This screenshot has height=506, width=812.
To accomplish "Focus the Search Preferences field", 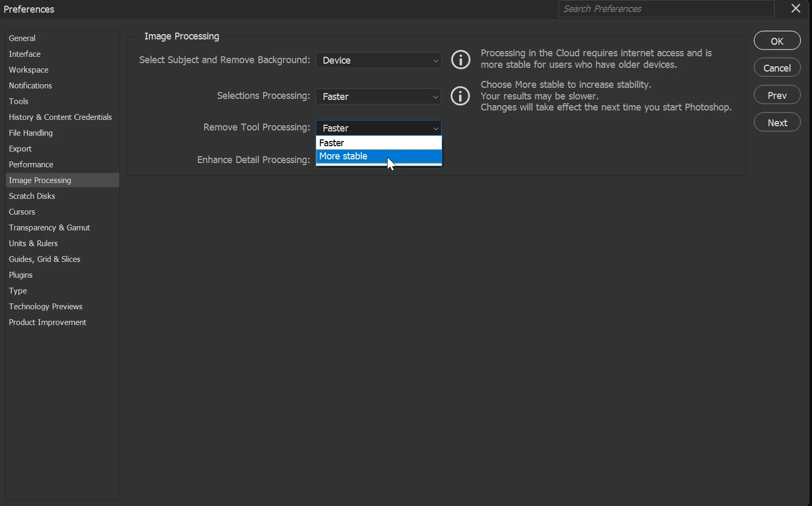I will (666, 9).
